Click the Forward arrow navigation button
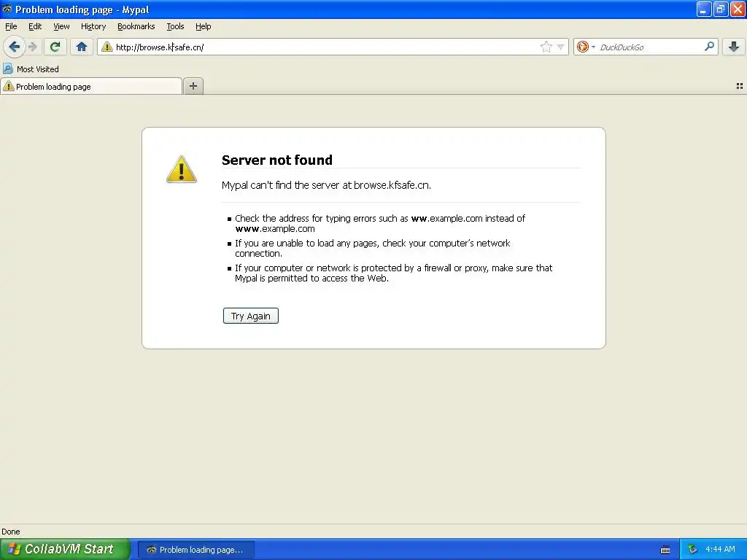This screenshot has height=560, width=747. click(x=32, y=47)
